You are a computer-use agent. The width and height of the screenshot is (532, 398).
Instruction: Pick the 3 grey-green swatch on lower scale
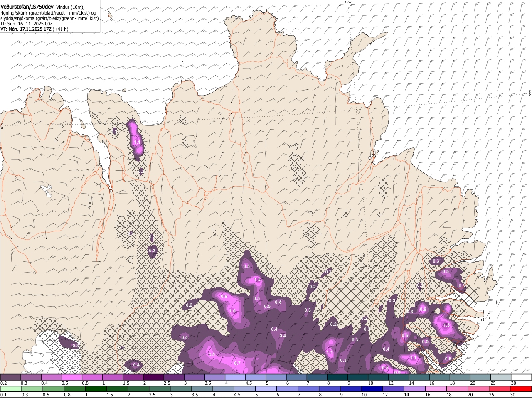tap(181, 389)
